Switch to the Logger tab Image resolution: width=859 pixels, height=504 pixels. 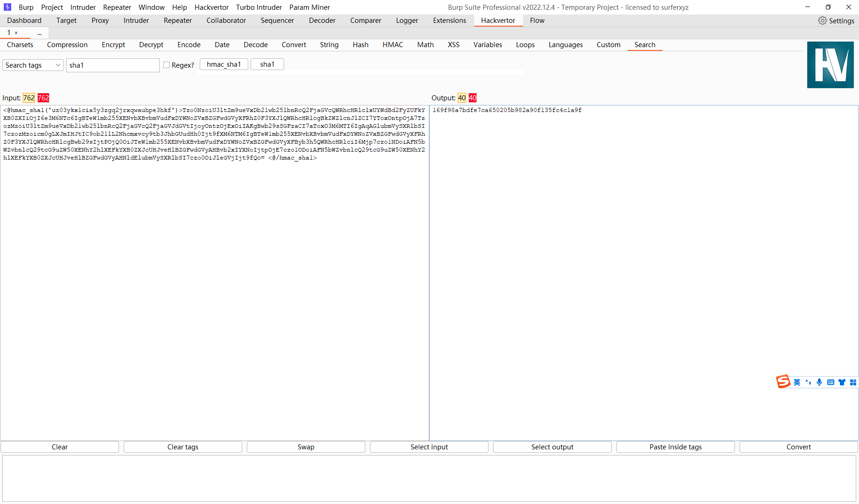click(407, 21)
